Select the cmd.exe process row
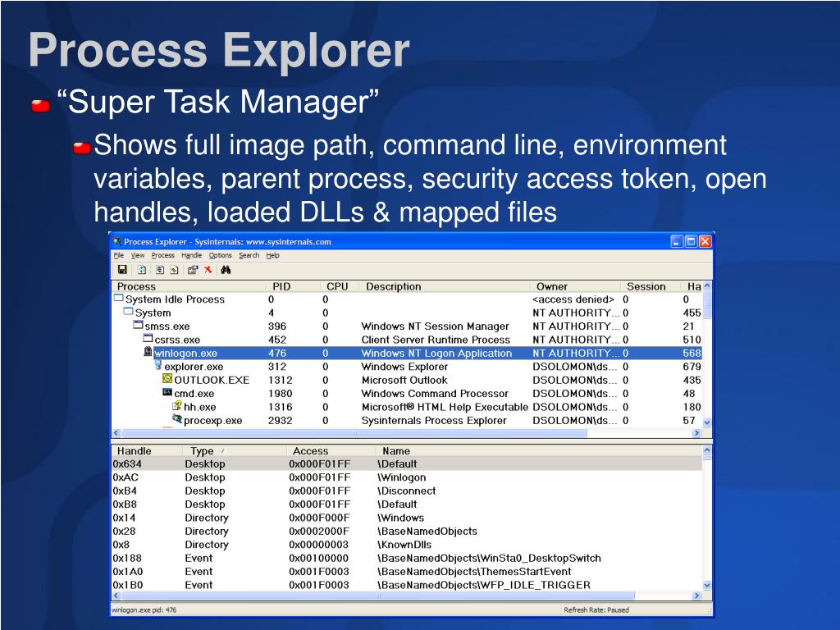The height and width of the screenshot is (630, 840). pos(407,393)
